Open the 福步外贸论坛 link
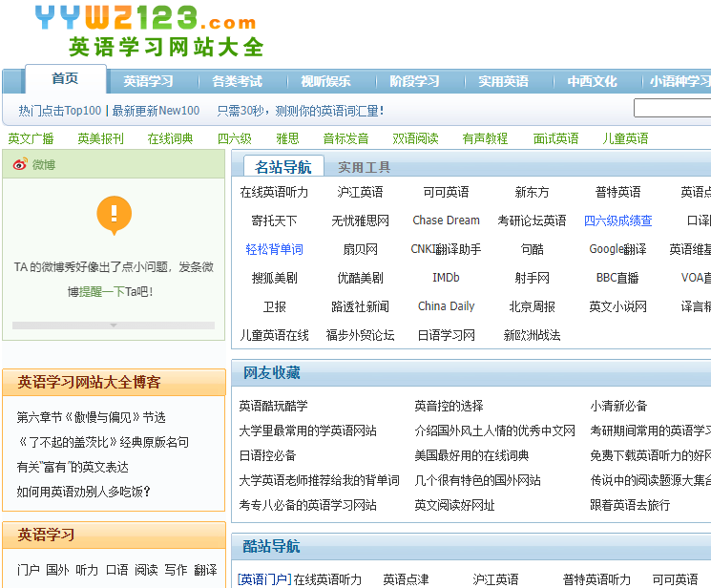The width and height of the screenshot is (711, 588). coord(360,335)
